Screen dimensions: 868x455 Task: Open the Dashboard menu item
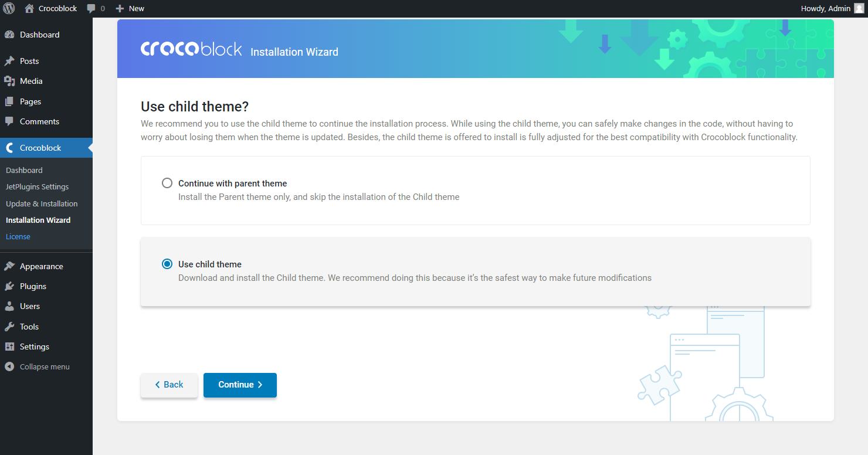[x=46, y=35]
